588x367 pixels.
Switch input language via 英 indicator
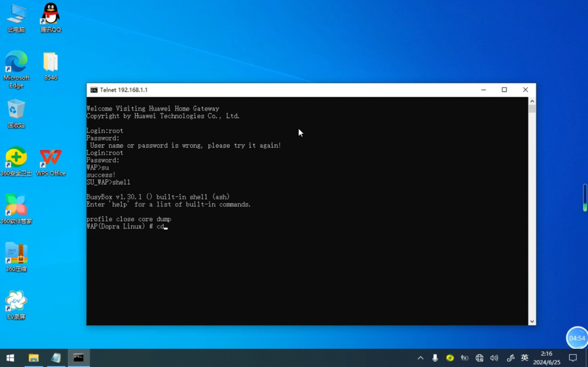click(524, 358)
